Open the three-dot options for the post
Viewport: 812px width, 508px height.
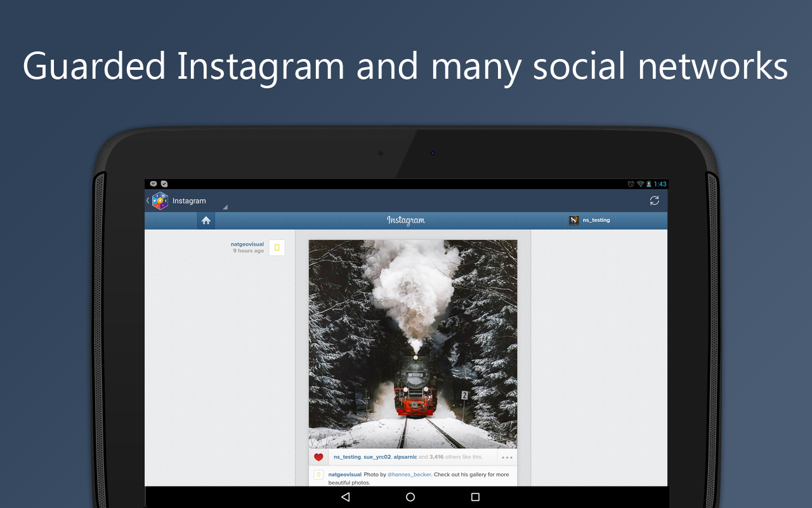506,457
